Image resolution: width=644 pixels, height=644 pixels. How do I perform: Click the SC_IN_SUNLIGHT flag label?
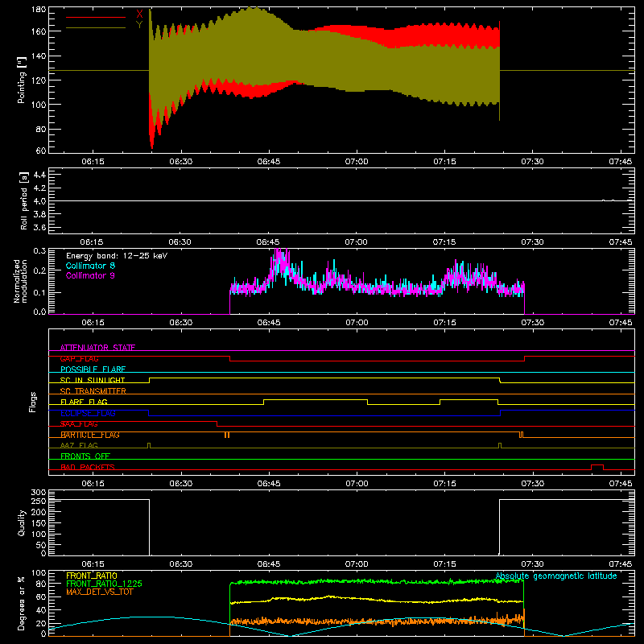tap(93, 380)
